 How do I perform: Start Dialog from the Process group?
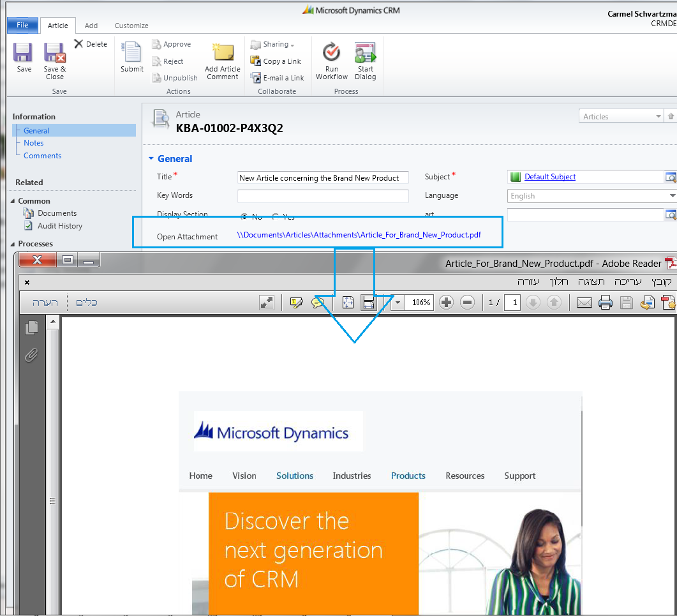365,61
